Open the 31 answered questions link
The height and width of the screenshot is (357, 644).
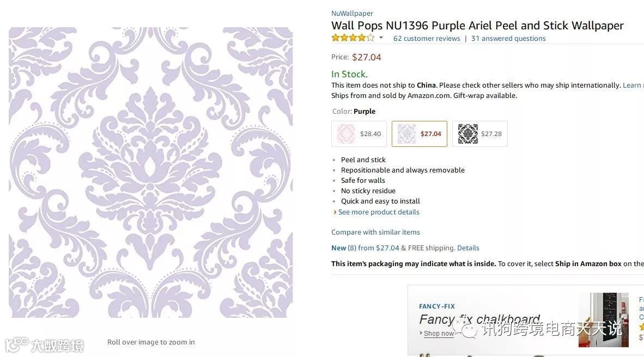pyautogui.click(x=508, y=39)
